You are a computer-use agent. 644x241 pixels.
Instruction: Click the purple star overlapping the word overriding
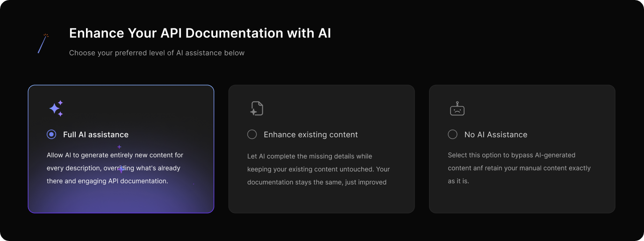coord(122,169)
